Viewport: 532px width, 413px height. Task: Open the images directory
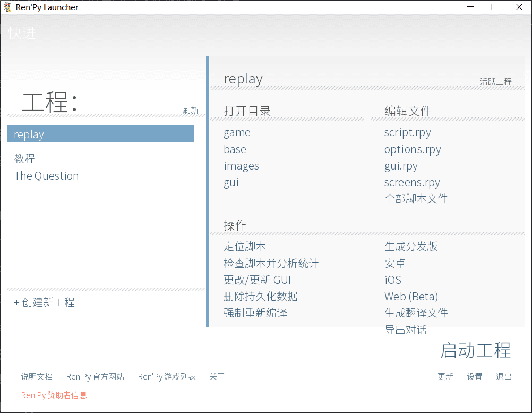pyautogui.click(x=241, y=166)
